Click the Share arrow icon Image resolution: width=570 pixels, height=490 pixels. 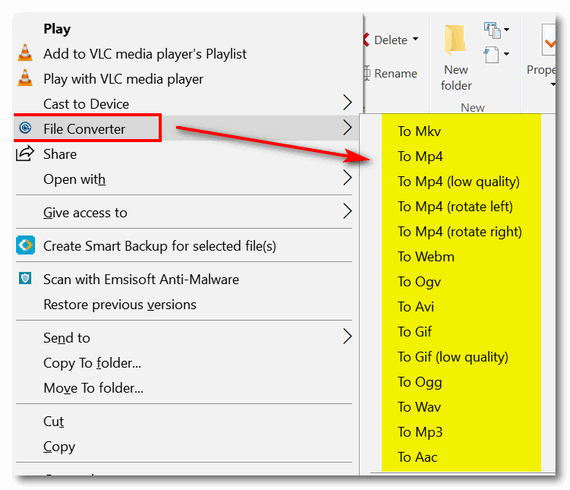pyautogui.click(x=25, y=153)
